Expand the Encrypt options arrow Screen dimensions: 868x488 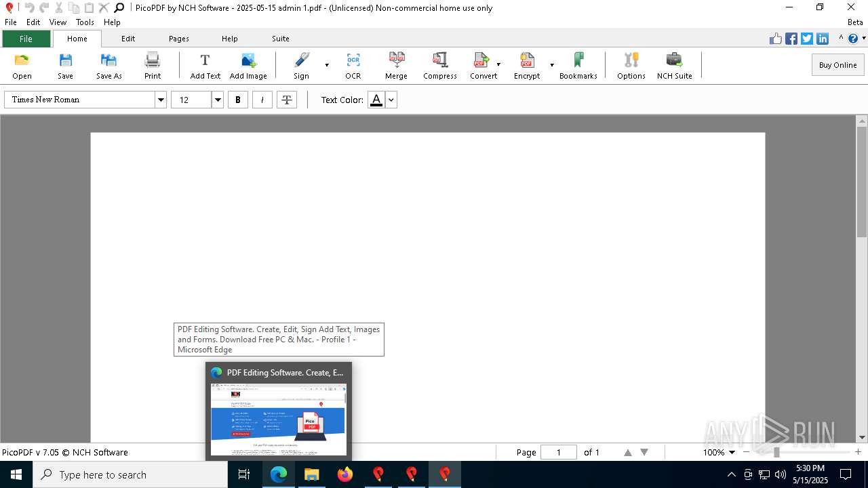click(552, 65)
